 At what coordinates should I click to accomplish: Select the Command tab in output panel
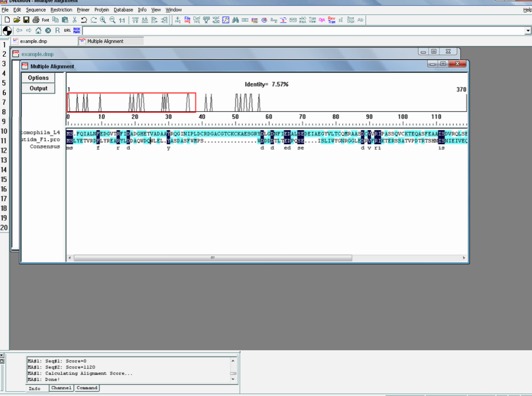[x=87, y=388]
